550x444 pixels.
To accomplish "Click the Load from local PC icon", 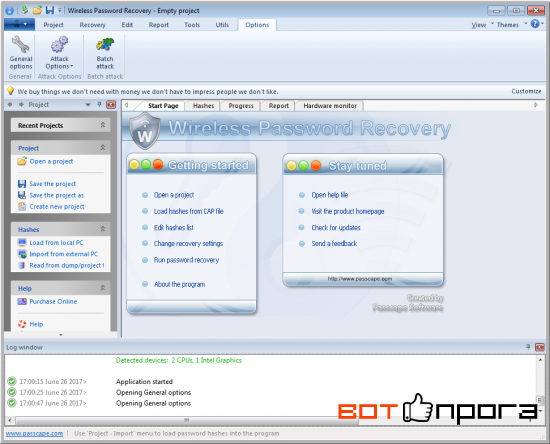I will point(22,242).
